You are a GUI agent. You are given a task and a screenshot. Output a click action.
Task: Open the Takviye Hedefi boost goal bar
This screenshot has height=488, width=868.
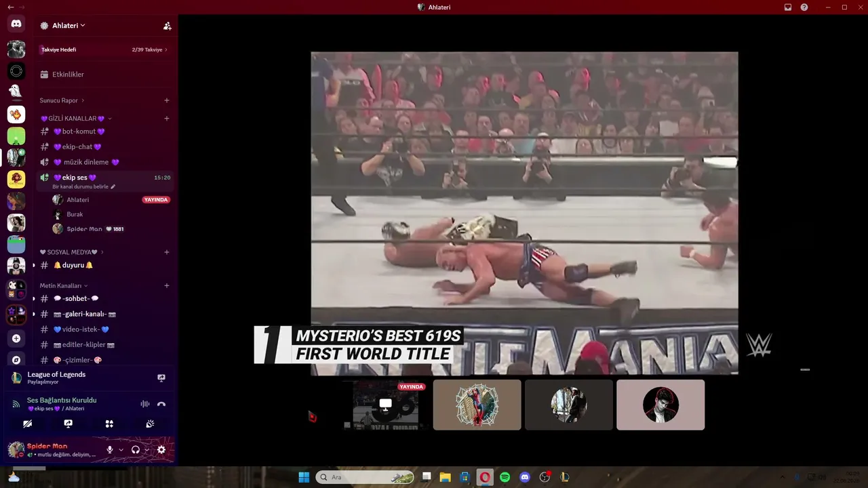pos(105,49)
